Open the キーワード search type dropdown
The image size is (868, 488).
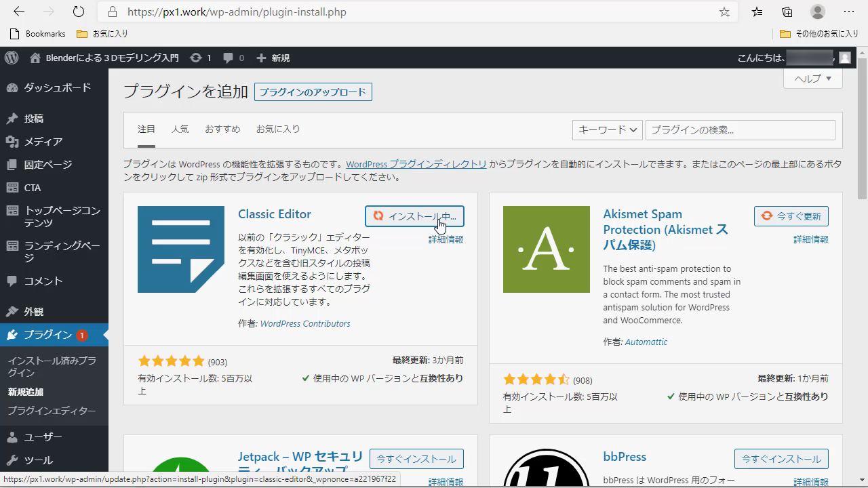click(607, 130)
